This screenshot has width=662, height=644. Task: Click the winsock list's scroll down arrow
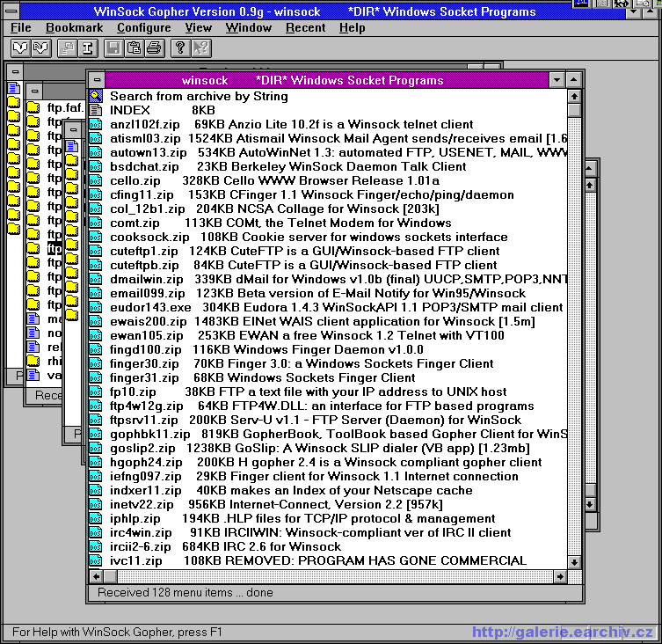[x=574, y=562]
